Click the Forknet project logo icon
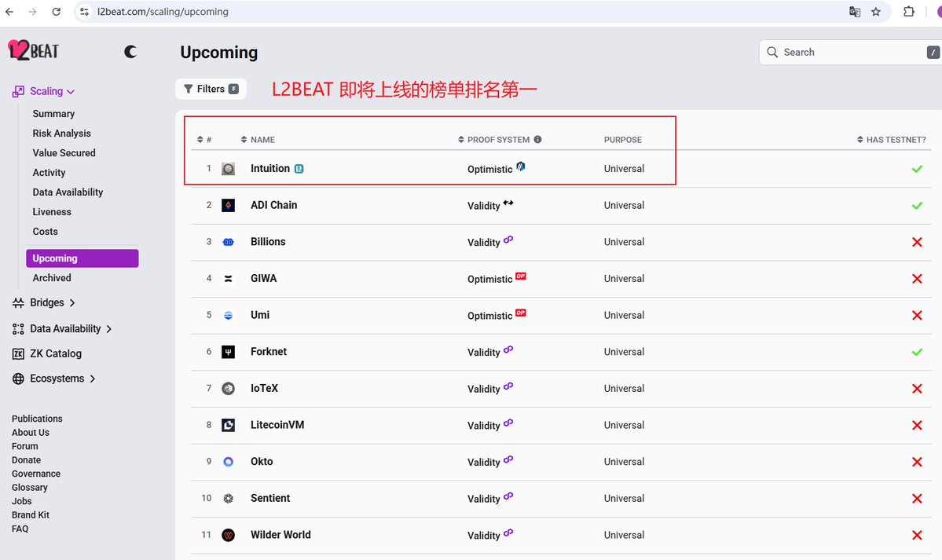Viewport: 942px width, 560px height. [x=228, y=352]
